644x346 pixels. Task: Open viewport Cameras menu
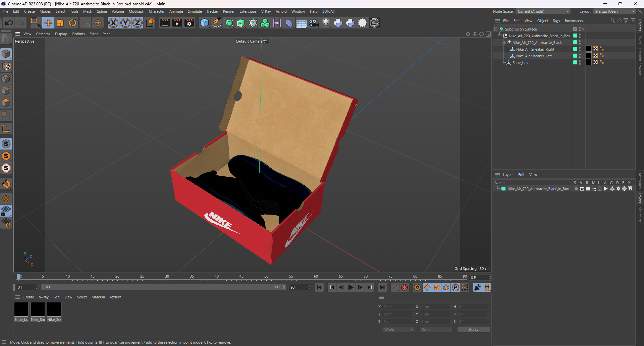43,34
